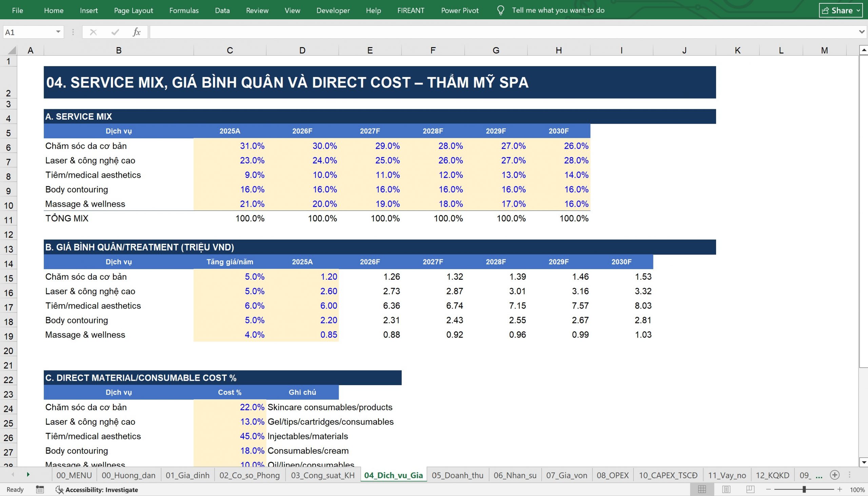Click the Select All corner triangle

click(x=12, y=51)
